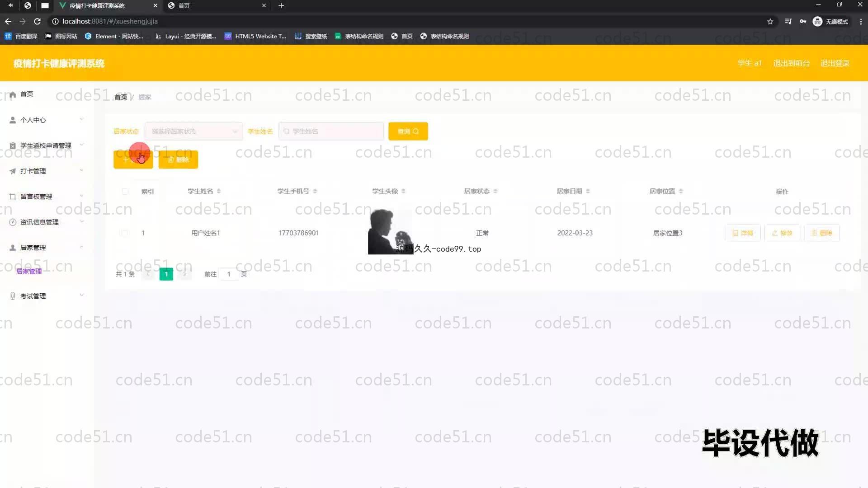Click the 居家位置3 cell

point(667,233)
